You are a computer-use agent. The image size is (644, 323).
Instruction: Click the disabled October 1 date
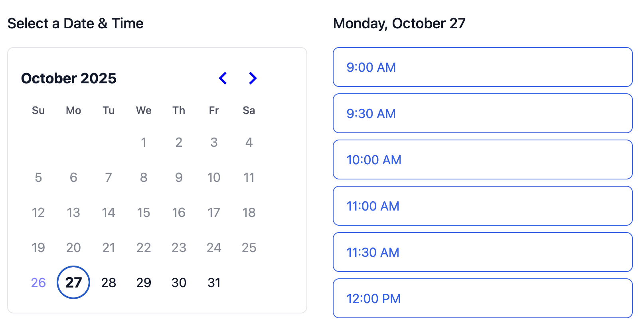tap(144, 142)
